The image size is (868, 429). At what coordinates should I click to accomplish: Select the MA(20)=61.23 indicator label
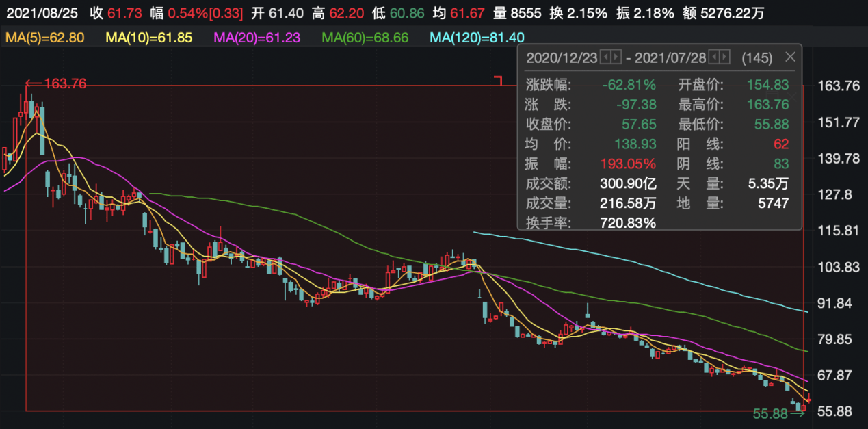pos(257,37)
